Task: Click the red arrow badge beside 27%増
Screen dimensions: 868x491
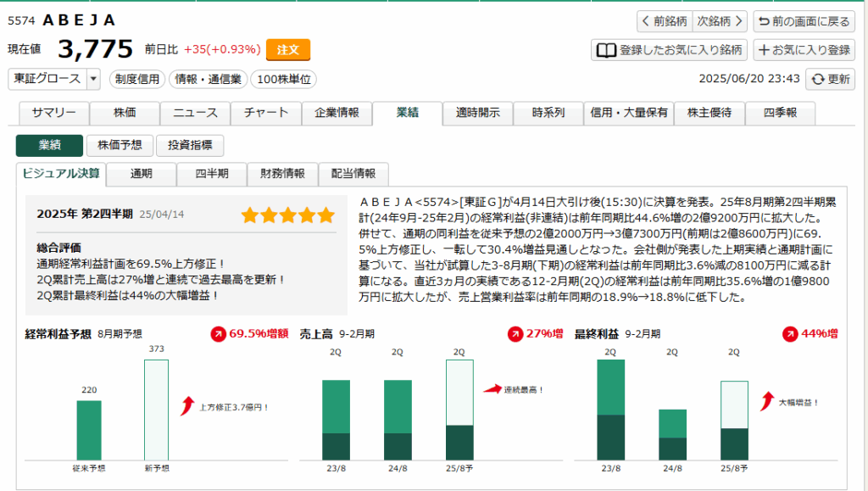Action: 515,334
